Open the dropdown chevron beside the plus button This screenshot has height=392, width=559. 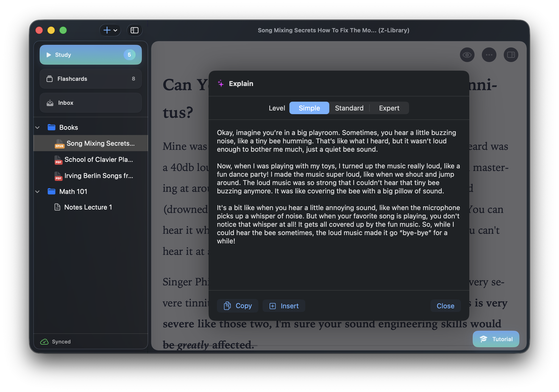(115, 30)
